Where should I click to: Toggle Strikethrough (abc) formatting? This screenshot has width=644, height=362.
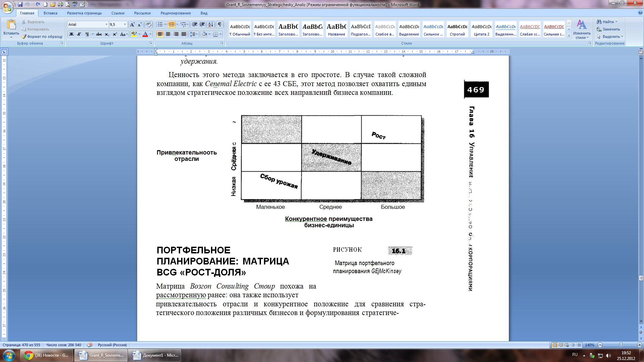99,34
